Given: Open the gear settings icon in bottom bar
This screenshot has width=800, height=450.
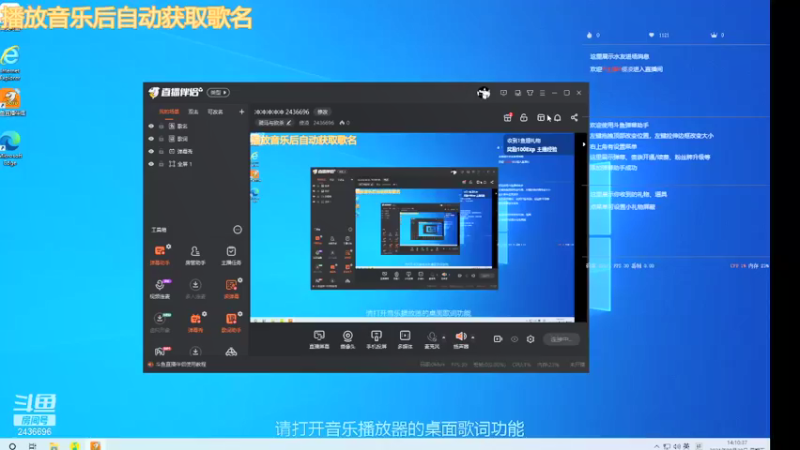Looking at the screenshot, I should tap(531, 339).
